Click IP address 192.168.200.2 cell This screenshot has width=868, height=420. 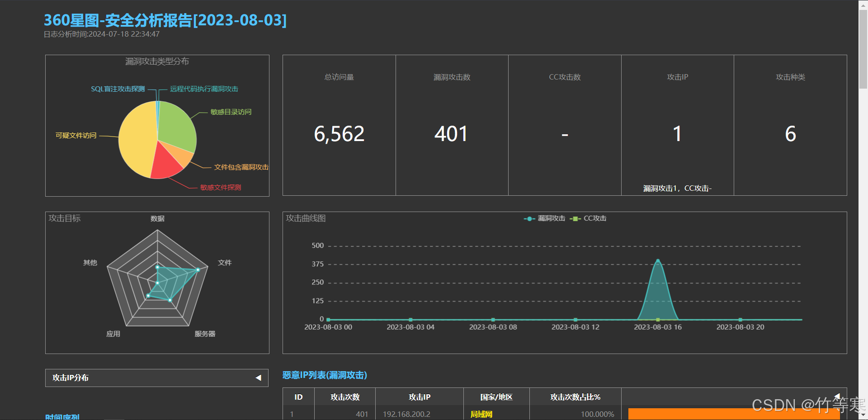(406, 414)
